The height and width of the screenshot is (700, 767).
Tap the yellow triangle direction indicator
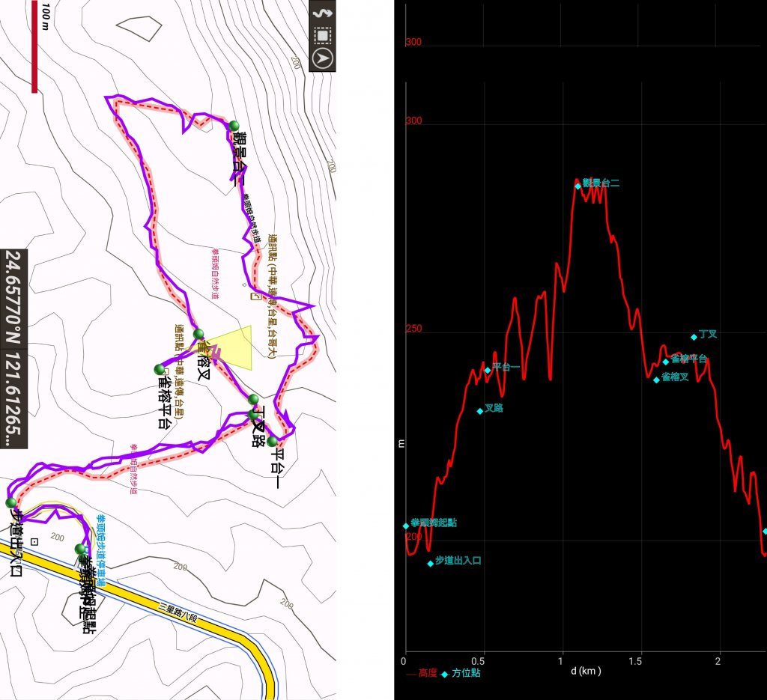(x=231, y=349)
